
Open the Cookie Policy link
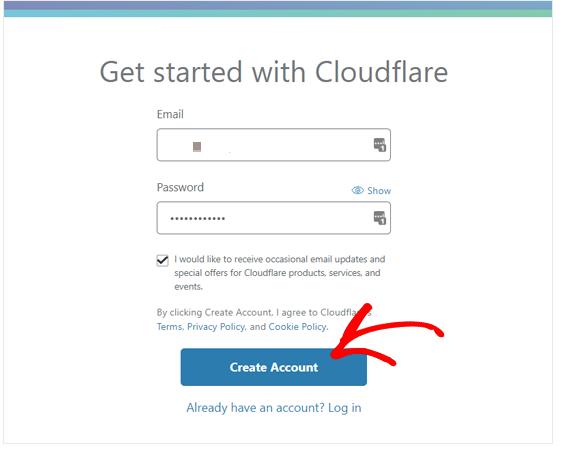[x=298, y=327]
